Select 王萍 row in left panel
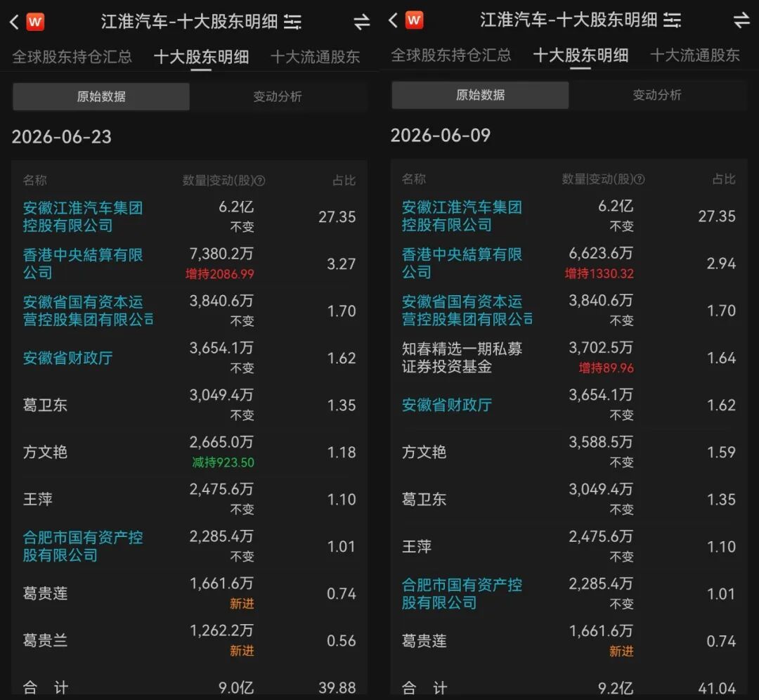Viewport: 759px width, 700px height. click(189, 499)
